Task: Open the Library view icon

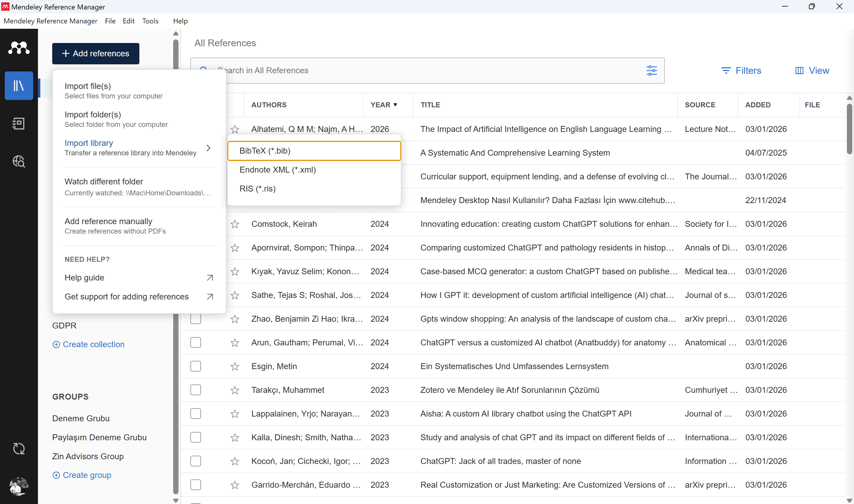Action: click(x=19, y=86)
